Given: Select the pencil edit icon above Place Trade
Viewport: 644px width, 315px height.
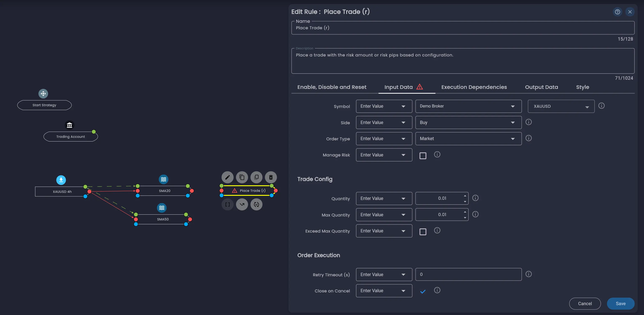Looking at the screenshot, I should (x=228, y=177).
